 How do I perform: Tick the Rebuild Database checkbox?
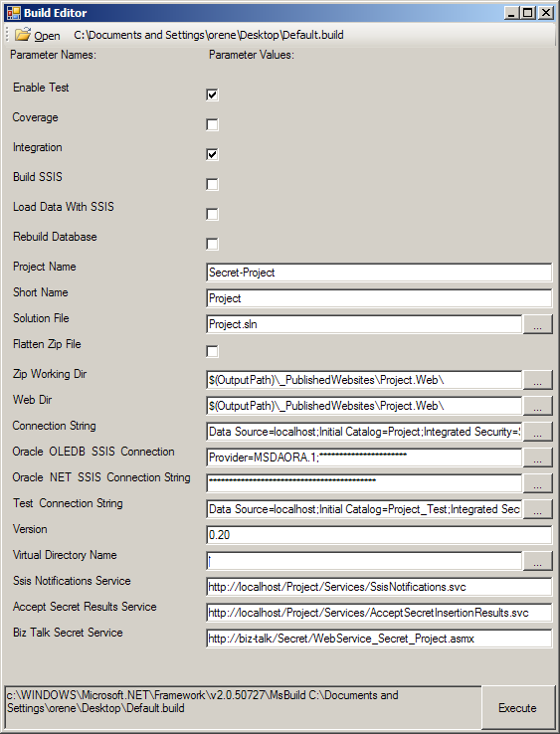[x=212, y=244]
